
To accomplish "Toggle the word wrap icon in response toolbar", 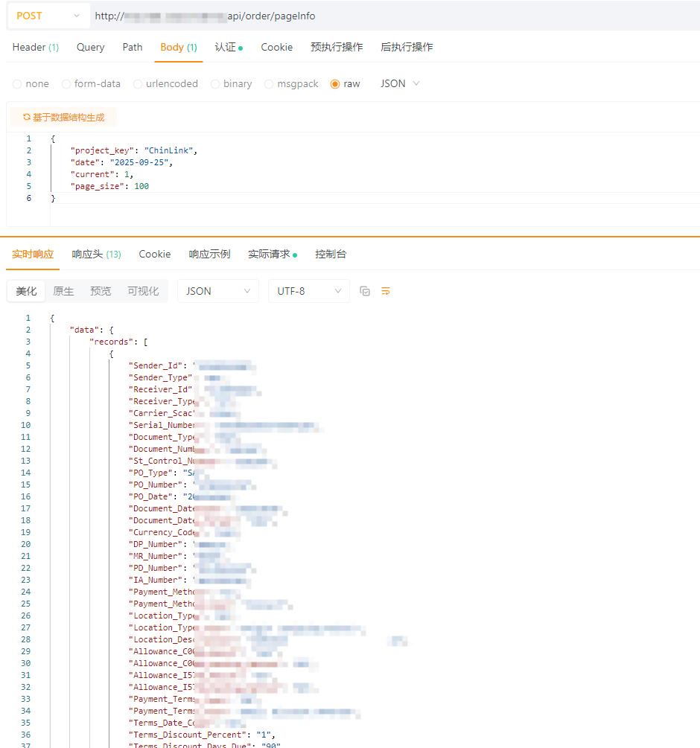I will click(386, 291).
